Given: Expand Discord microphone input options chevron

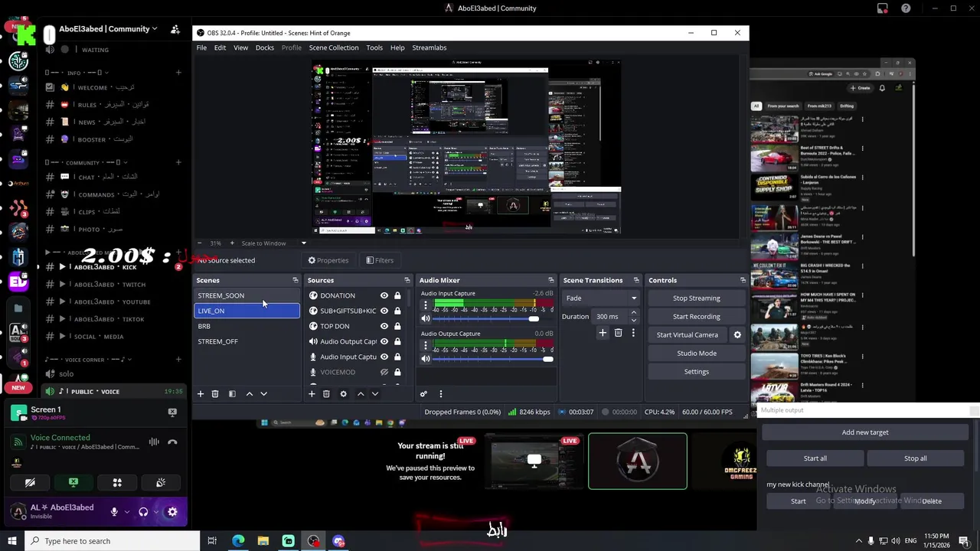Looking at the screenshot, I should click(x=126, y=512).
